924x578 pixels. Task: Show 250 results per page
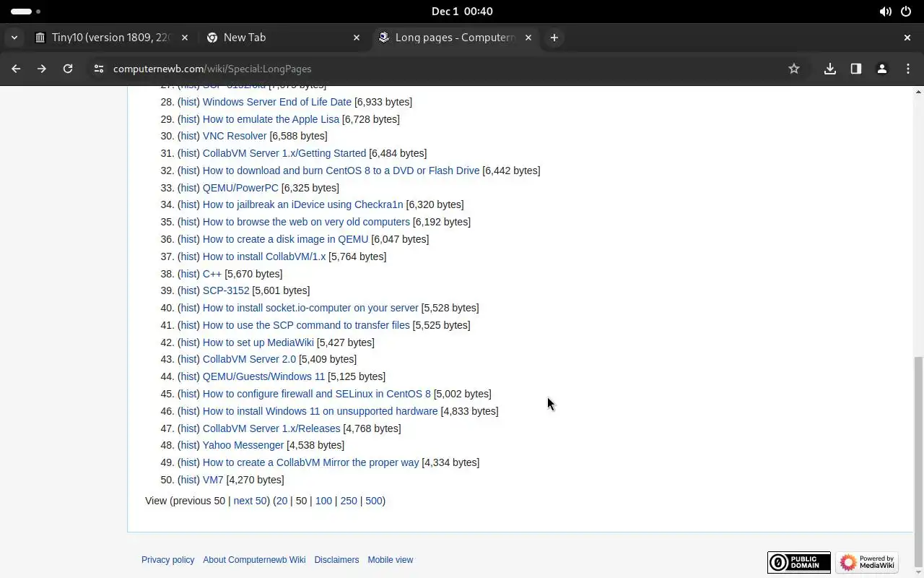tap(349, 501)
